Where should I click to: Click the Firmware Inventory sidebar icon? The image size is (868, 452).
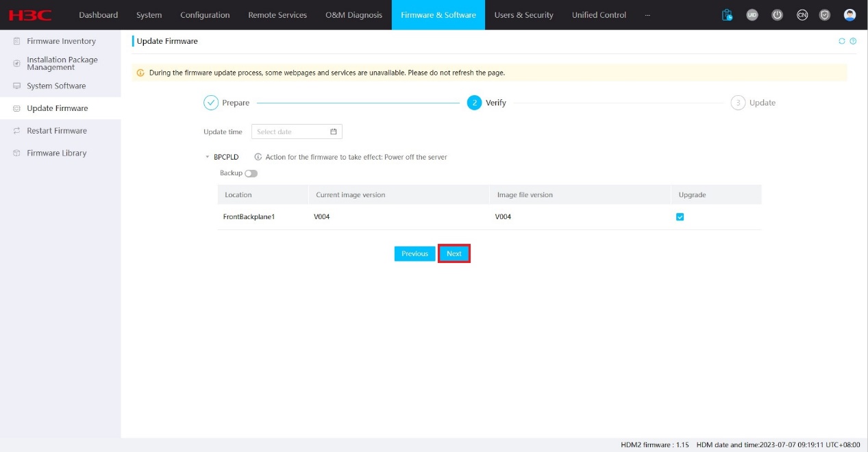coord(16,41)
